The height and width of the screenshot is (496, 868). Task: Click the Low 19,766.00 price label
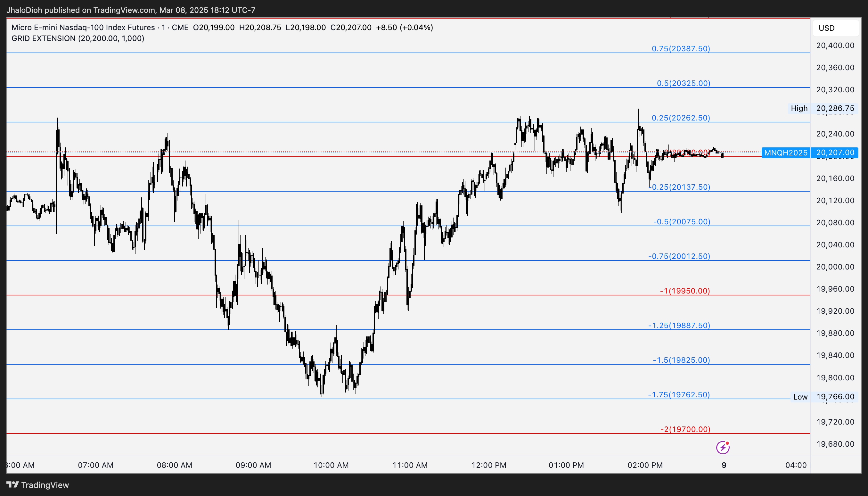(x=824, y=397)
